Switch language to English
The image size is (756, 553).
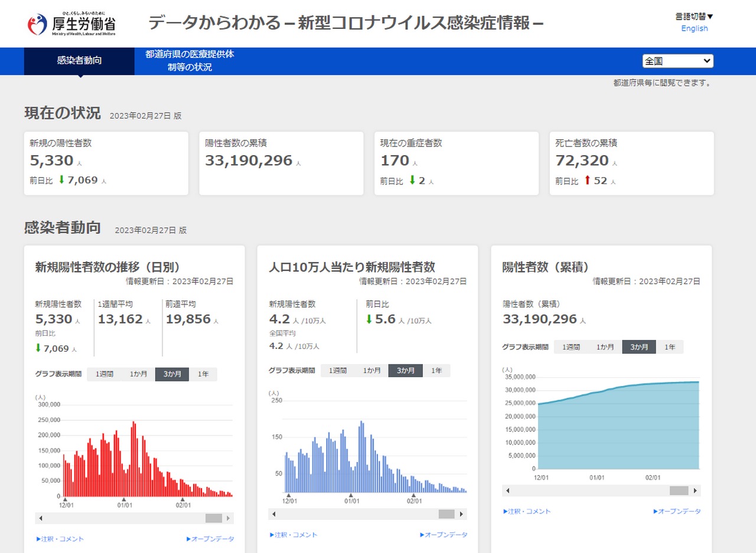[x=694, y=28]
